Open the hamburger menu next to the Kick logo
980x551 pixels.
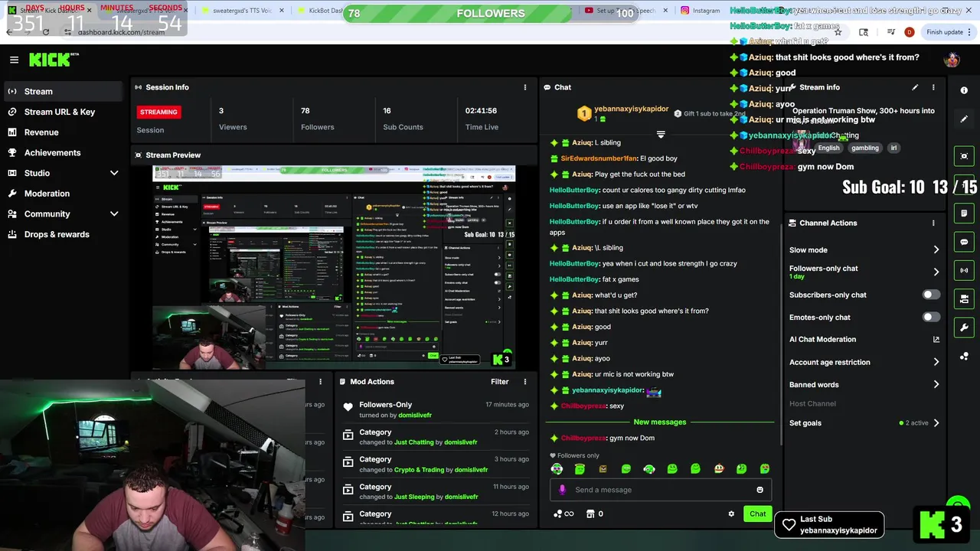click(x=14, y=60)
